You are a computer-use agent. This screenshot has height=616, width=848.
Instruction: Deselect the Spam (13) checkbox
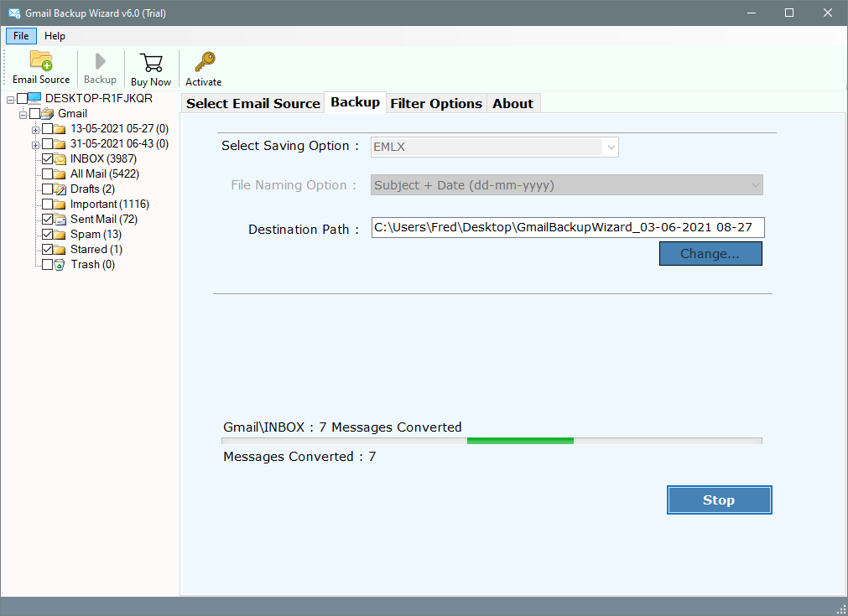pyautogui.click(x=48, y=235)
